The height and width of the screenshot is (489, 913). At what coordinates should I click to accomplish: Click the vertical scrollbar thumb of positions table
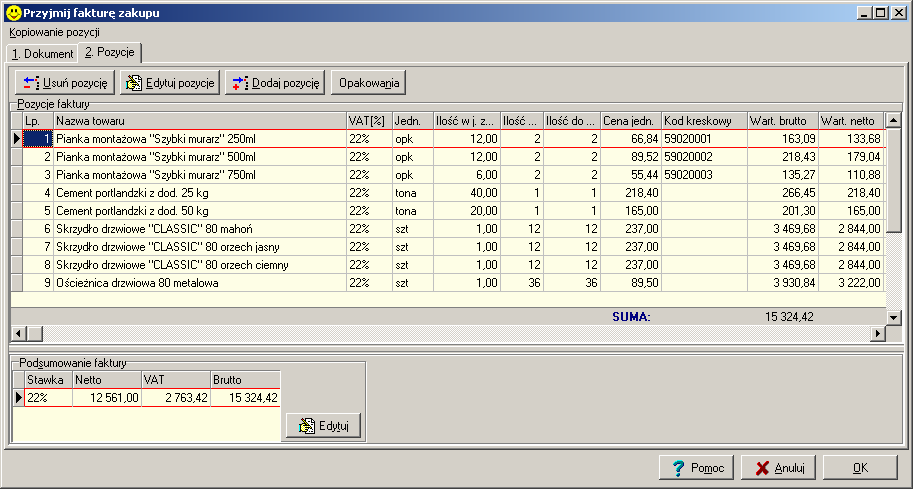pyautogui.click(x=894, y=180)
